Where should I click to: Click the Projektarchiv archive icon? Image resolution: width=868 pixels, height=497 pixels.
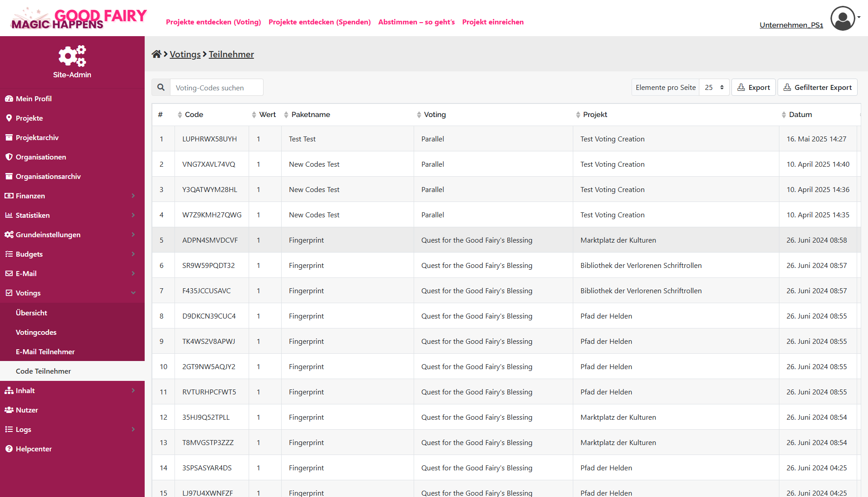pyautogui.click(x=9, y=137)
